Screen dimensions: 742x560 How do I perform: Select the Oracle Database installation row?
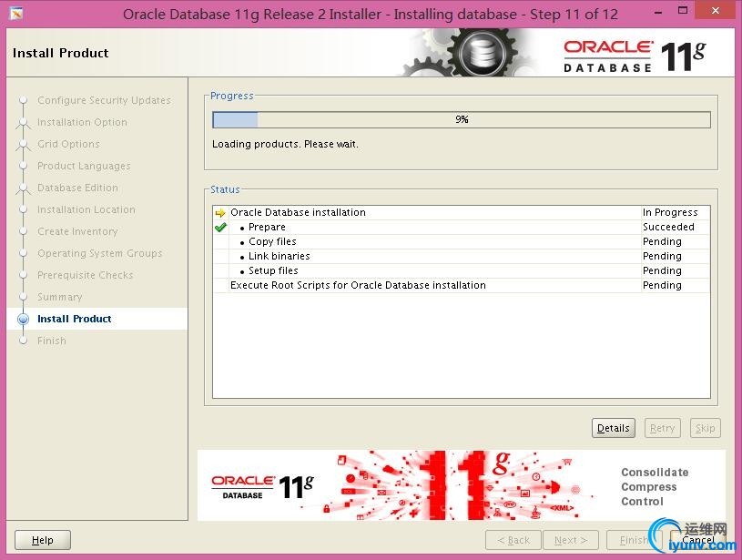click(x=462, y=212)
